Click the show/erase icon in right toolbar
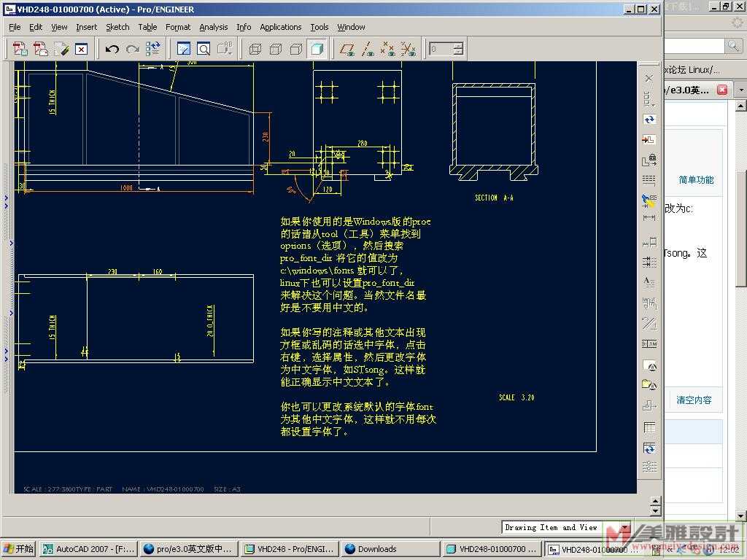747x560 pixels. 649,201
